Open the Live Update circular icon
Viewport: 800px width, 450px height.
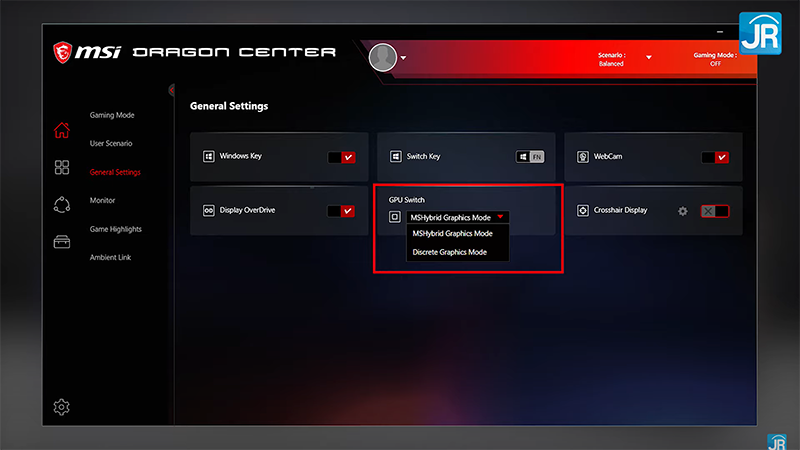62,205
